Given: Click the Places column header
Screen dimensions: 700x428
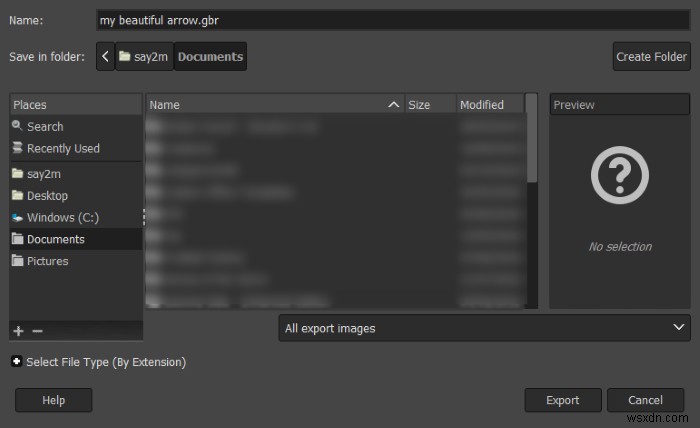Looking at the screenshot, I should pyautogui.click(x=76, y=105).
